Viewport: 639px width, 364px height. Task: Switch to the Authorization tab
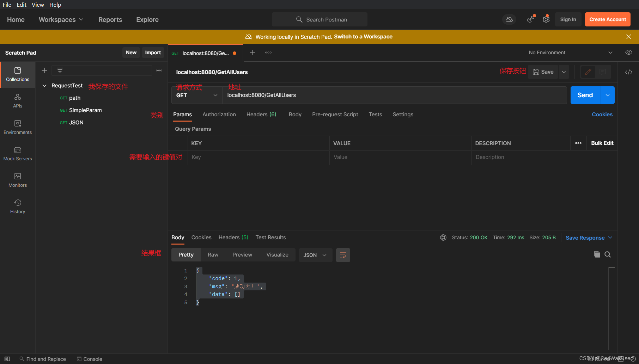pos(219,115)
